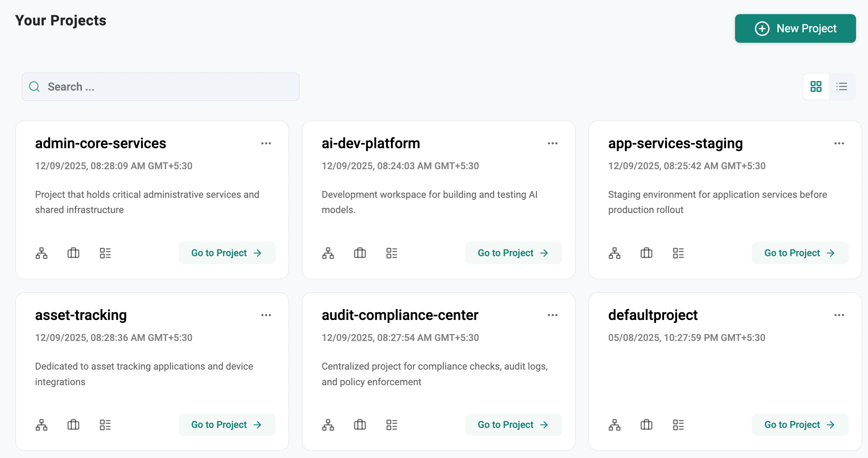The height and width of the screenshot is (458, 868).
Task: Click list-details icon on app-services-staging card
Action: pyautogui.click(x=678, y=253)
